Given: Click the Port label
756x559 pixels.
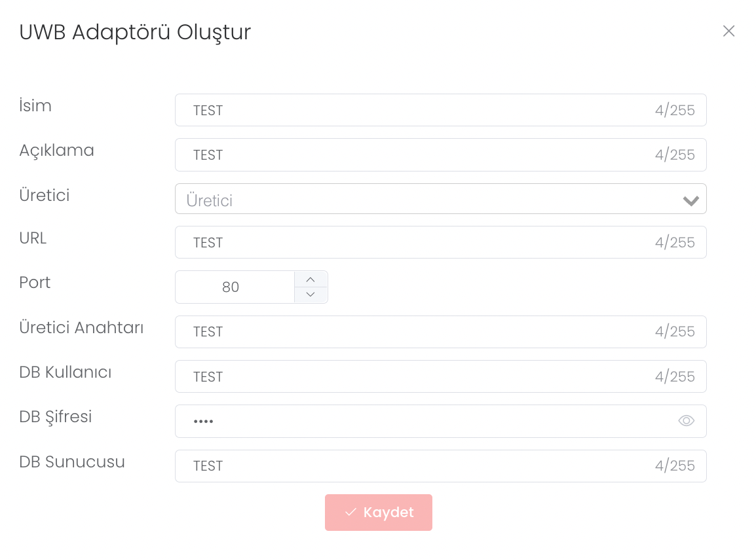Looking at the screenshot, I should [x=35, y=283].
